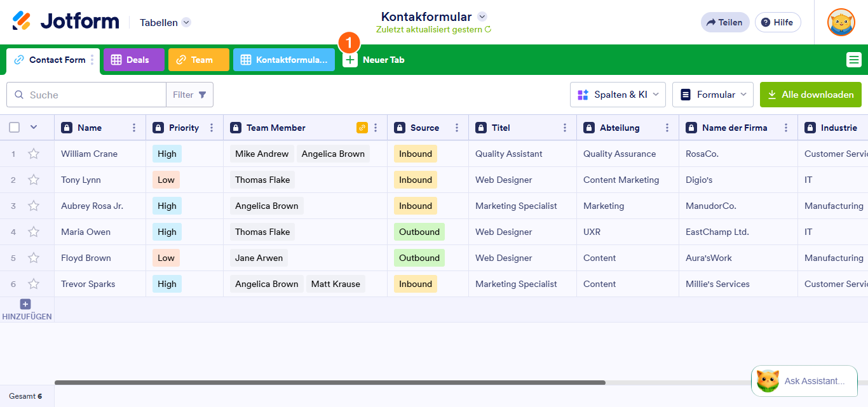Click the Outbound tag in Maria Owen row
Screen dimensions: 868x407
point(419,232)
